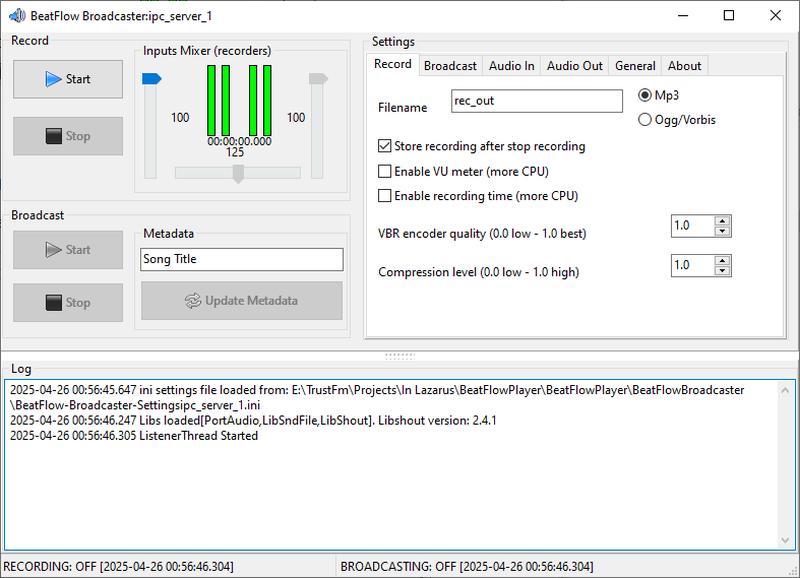Screen dimensions: 800x578
Task: Click the ListenerThread Started log line
Action: pyautogui.click(x=134, y=436)
